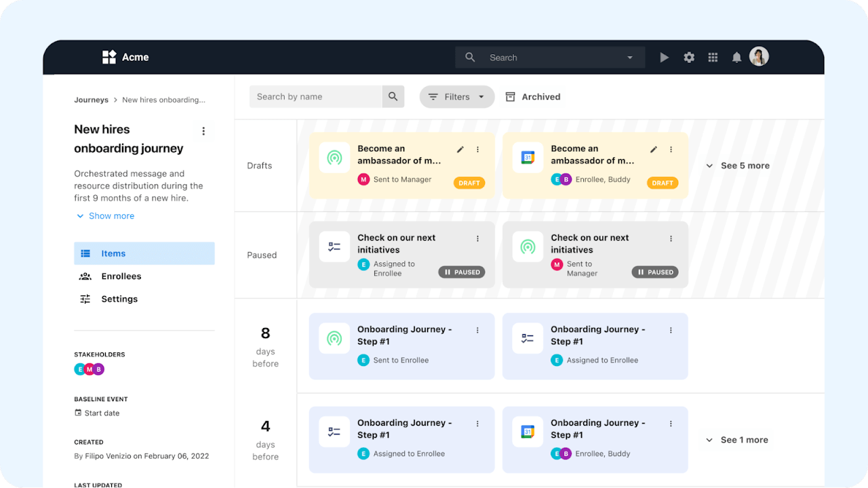Open paused Check on our next initiatives Assigned title
868x488 pixels.
tap(397, 244)
